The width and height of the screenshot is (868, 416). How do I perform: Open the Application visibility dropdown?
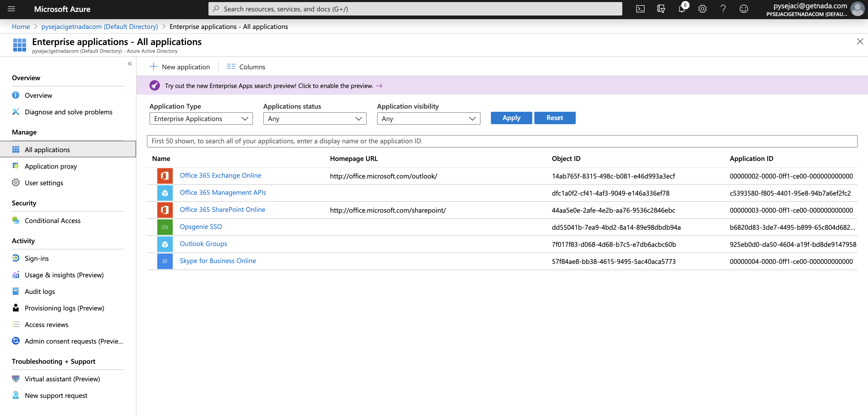click(428, 119)
